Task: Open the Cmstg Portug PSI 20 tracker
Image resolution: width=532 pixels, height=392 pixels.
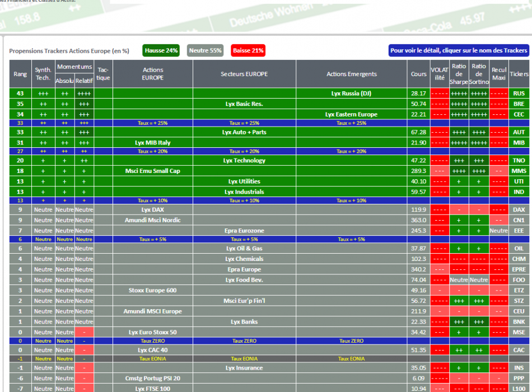Action: point(153,378)
